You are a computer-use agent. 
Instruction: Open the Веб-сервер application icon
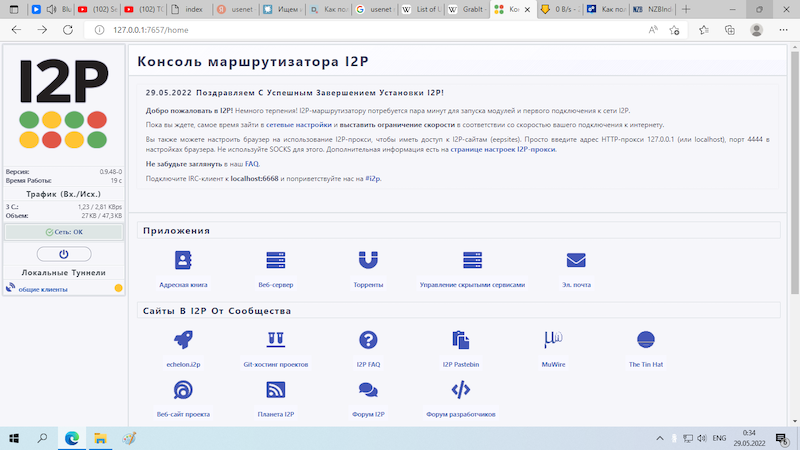coord(275,261)
